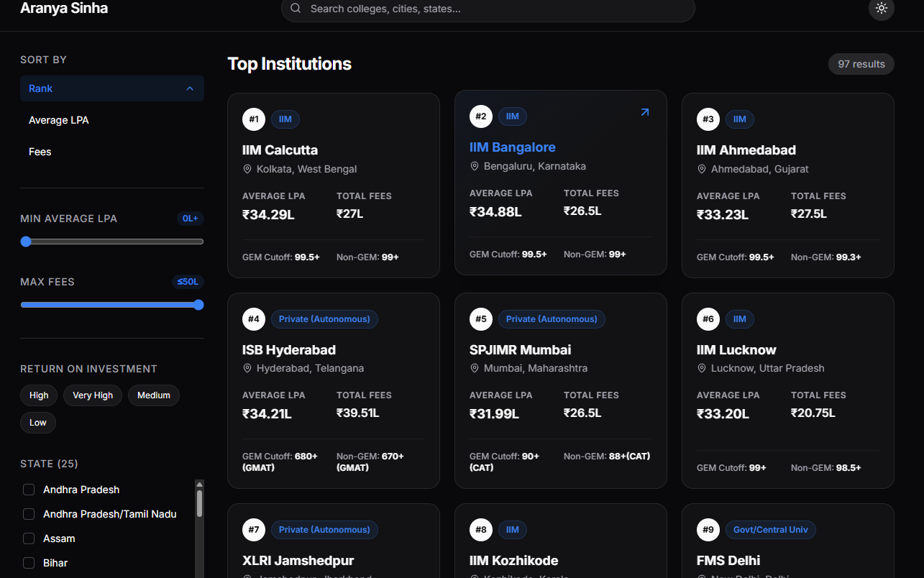Open the IIM Calcutta card title
The image size is (924, 578).
click(x=280, y=150)
